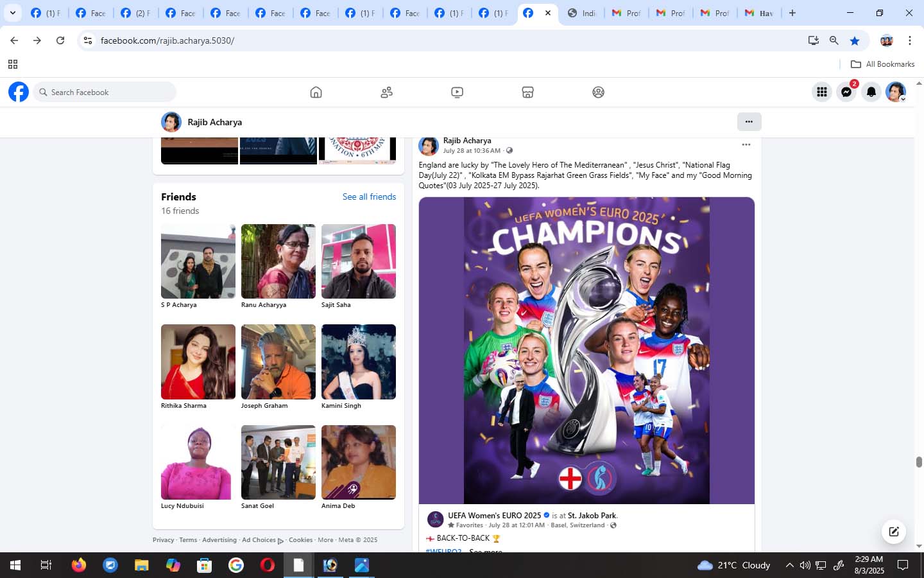Image resolution: width=924 pixels, height=578 pixels.
Task: Open the Home feed icon
Action: [316, 92]
